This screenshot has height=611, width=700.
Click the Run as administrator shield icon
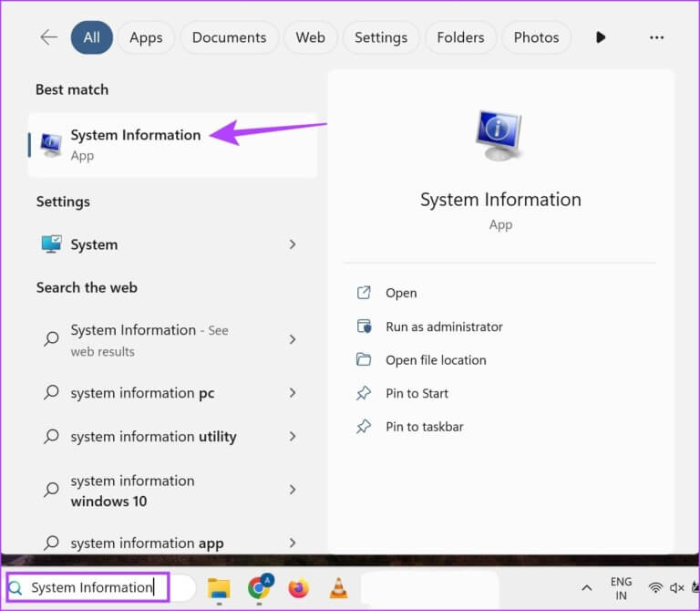[364, 326]
